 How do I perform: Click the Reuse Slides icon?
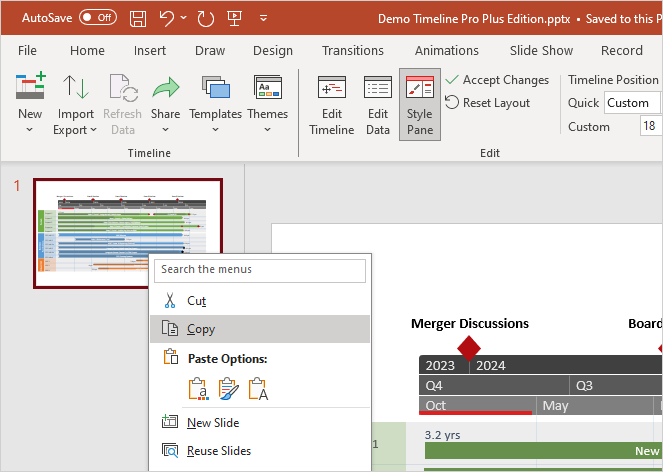click(x=170, y=450)
